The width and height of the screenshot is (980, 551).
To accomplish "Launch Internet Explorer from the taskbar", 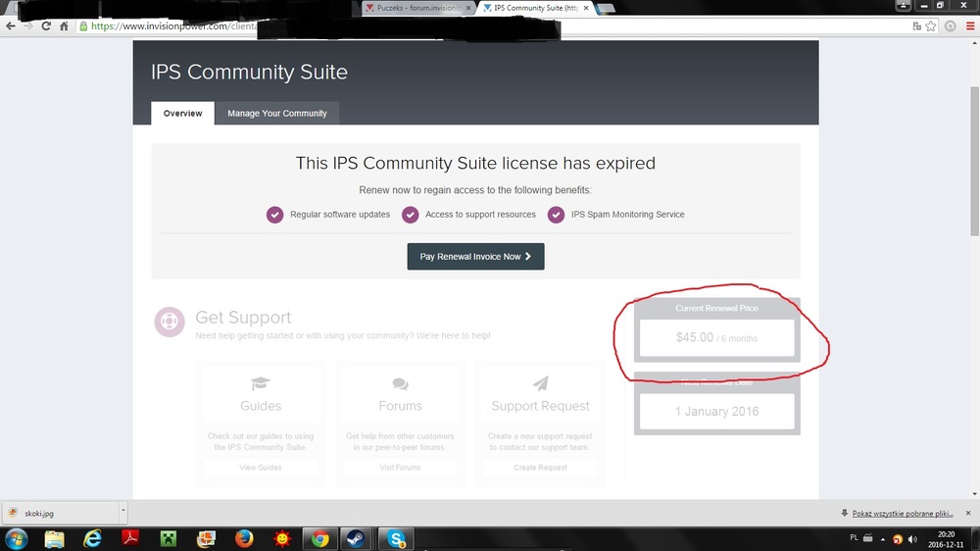I will pyautogui.click(x=93, y=538).
